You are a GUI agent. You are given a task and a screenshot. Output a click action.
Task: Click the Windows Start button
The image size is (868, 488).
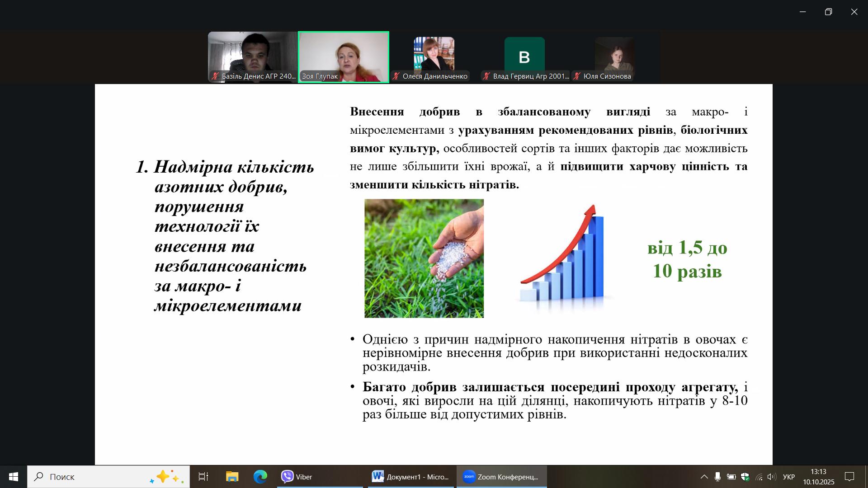point(14,477)
